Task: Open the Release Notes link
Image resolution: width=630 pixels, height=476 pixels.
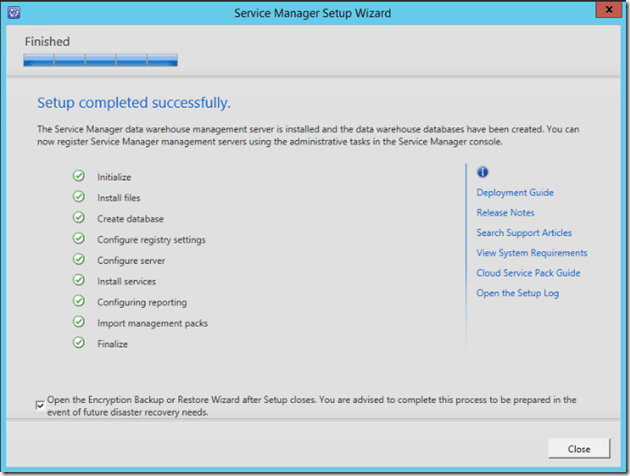Action: [505, 212]
